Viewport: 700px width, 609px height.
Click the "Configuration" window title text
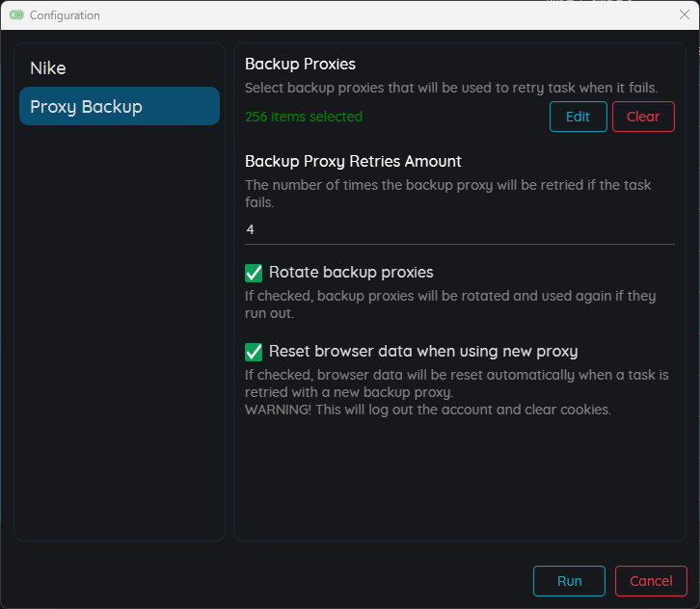pyautogui.click(x=65, y=15)
